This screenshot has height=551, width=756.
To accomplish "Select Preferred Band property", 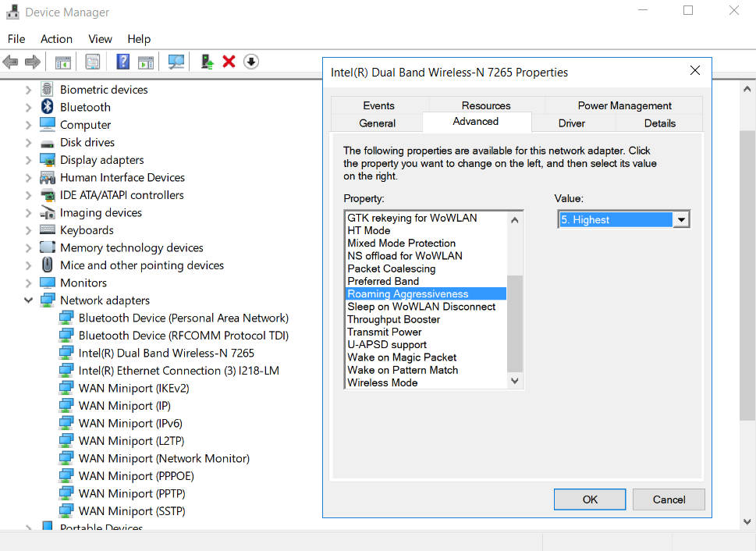I will pyautogui.click(x=426, y=281).
